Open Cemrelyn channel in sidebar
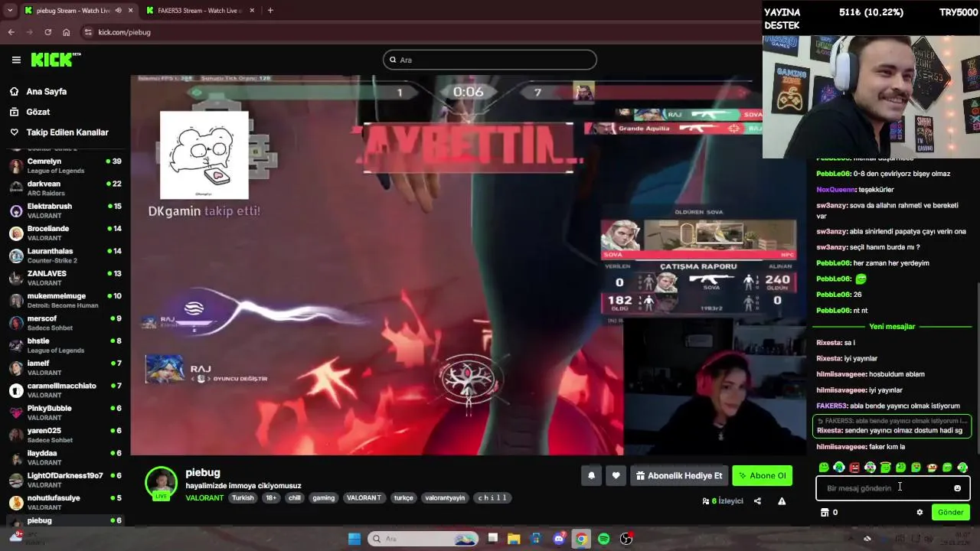 65,165
